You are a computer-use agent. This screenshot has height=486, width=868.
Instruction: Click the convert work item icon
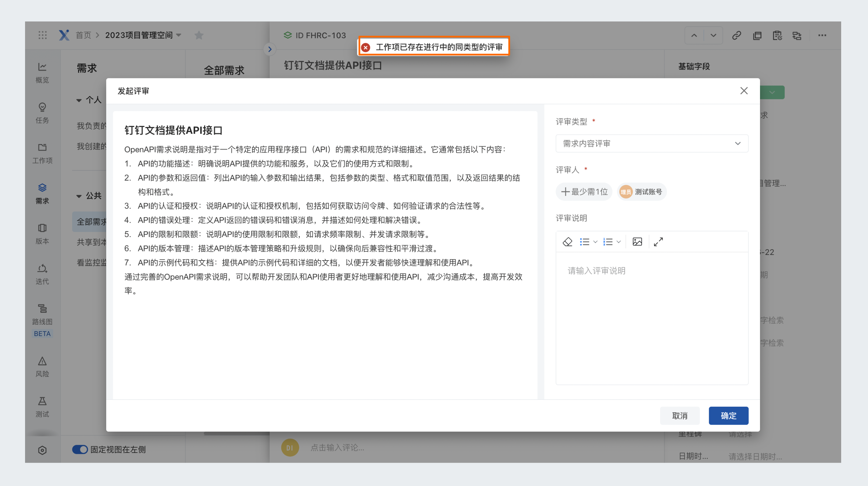coord(797,35)
